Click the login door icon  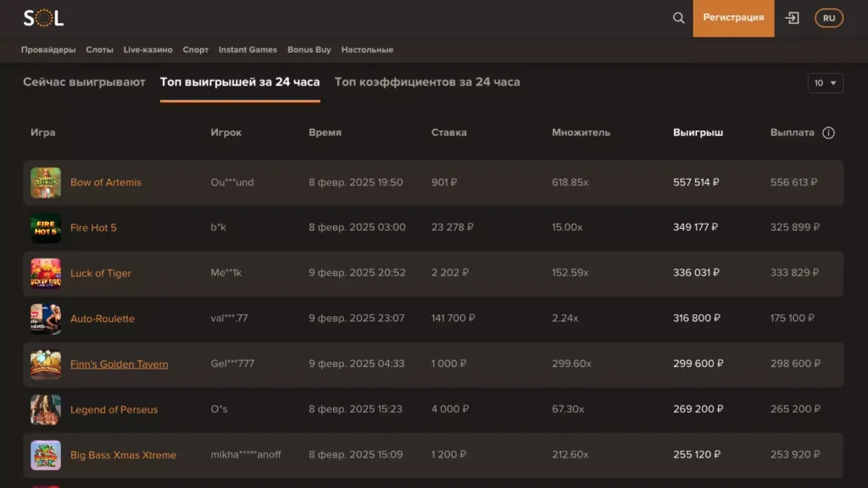tap(792, 18)
